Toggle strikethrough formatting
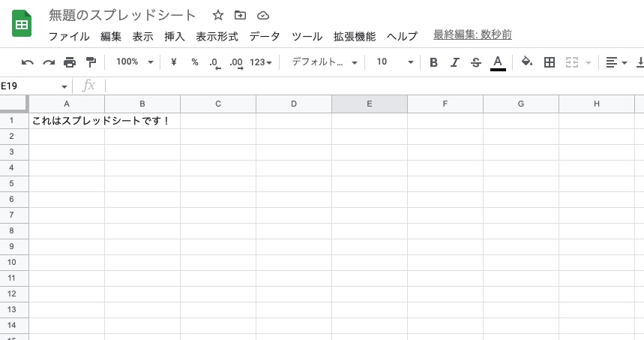Screen dimensions: 644x340 (x=476, y=62)
